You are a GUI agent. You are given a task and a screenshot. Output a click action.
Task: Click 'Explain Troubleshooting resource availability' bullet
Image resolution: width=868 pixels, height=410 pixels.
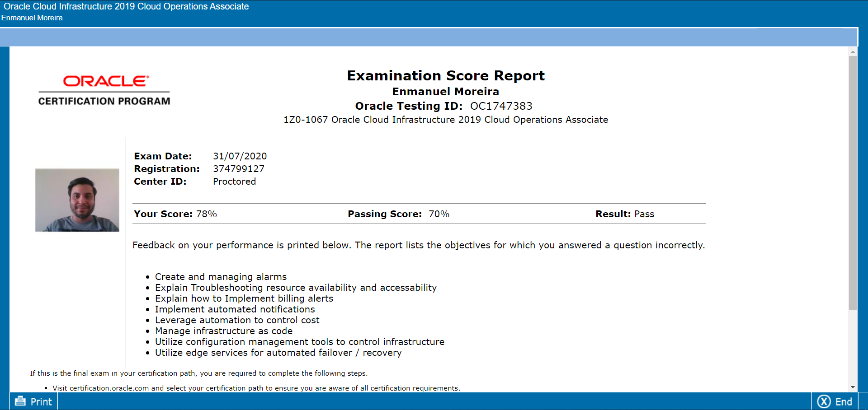296,288
